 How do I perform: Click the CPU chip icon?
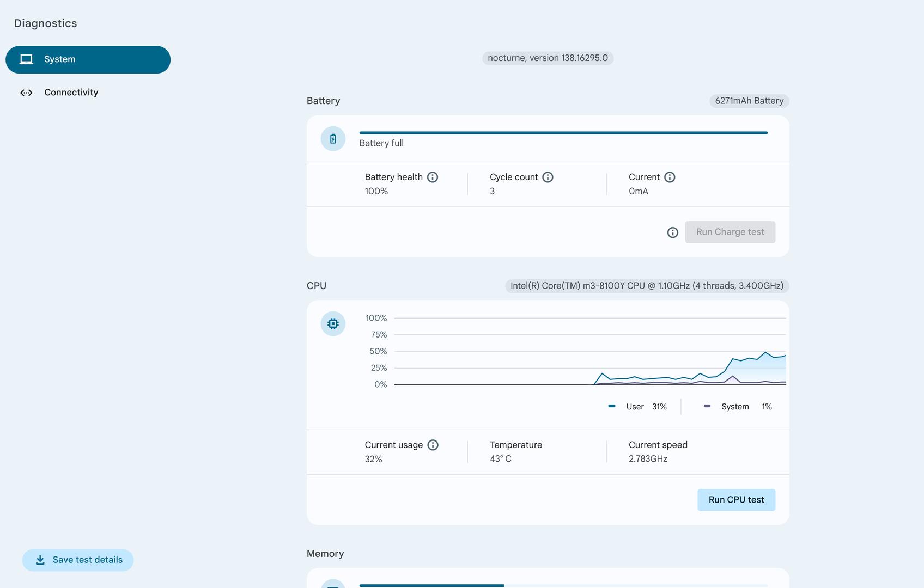(x=333, y=324)
